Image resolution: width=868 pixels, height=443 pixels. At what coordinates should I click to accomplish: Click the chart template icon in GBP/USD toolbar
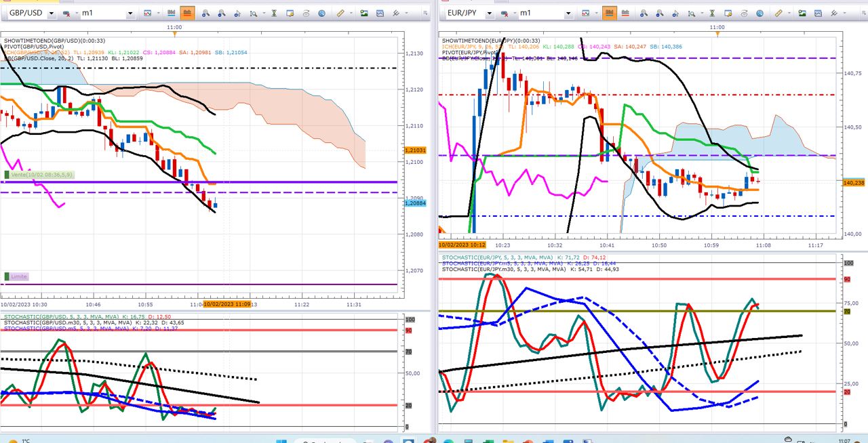(380, 13)
